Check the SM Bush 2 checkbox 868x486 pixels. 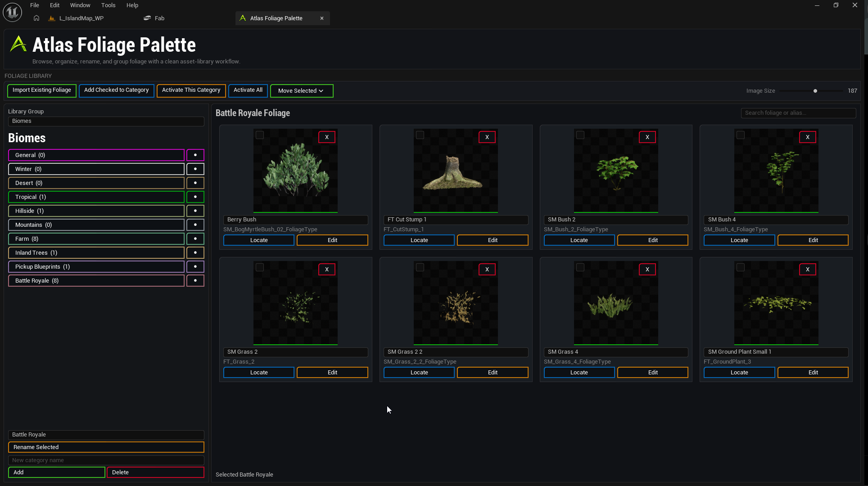pyautogui.click(x=580, y=135)
